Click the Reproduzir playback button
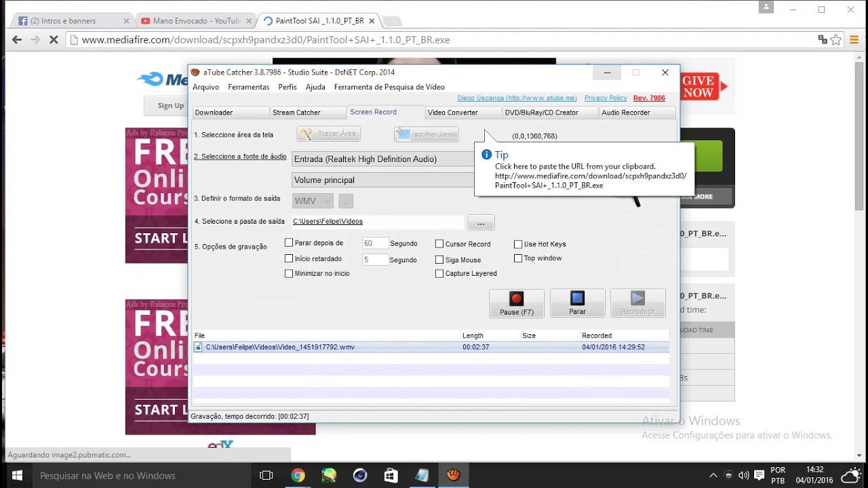Screen dimensions: 868x488 tap(638, 304)
